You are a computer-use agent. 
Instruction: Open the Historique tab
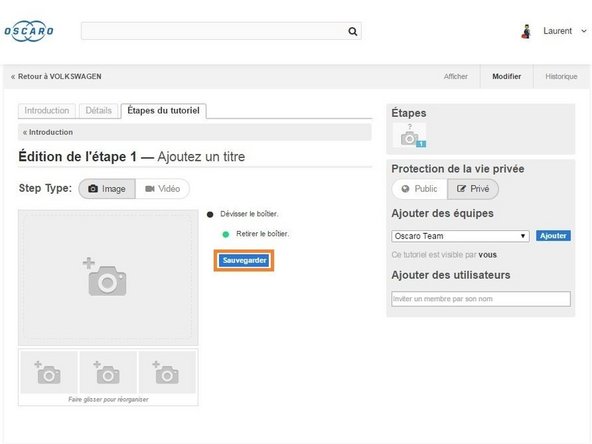pyautogui.click(x=561, y=76)
